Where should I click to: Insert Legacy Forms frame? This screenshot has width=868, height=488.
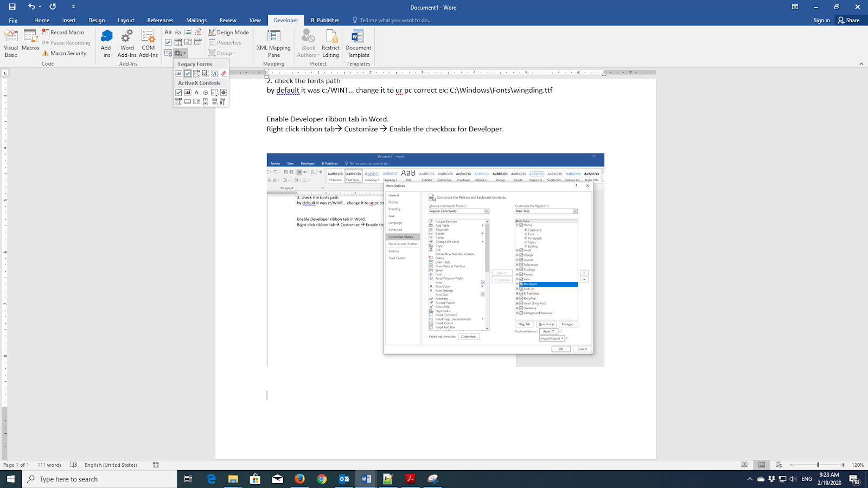pos(206,73)
